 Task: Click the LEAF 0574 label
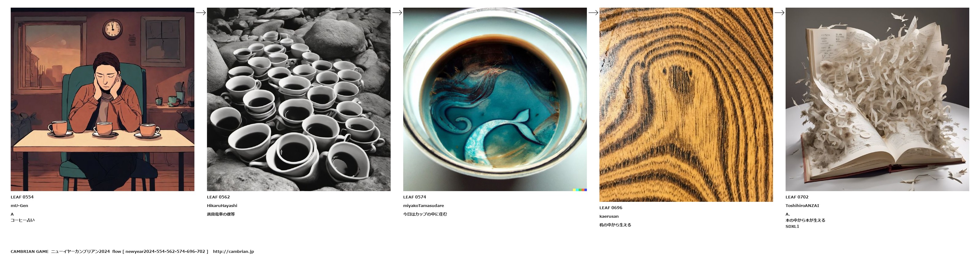pos(415,197)
